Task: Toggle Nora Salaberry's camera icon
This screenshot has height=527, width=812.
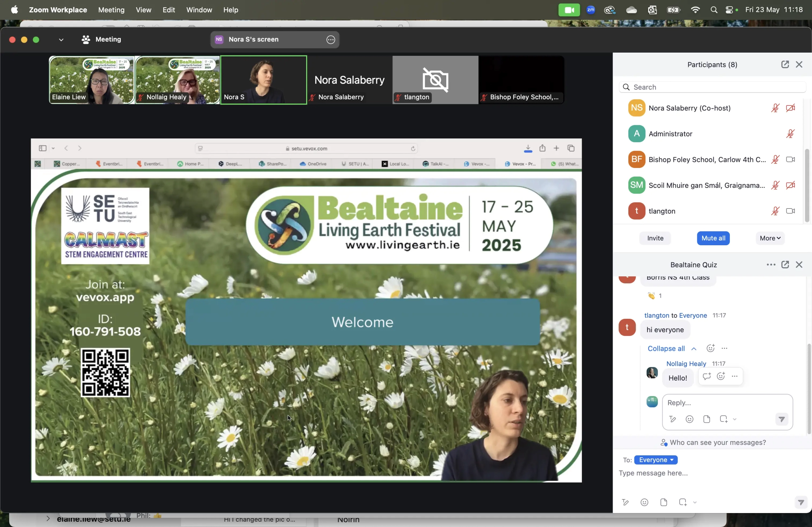Action: click(790, 108)
